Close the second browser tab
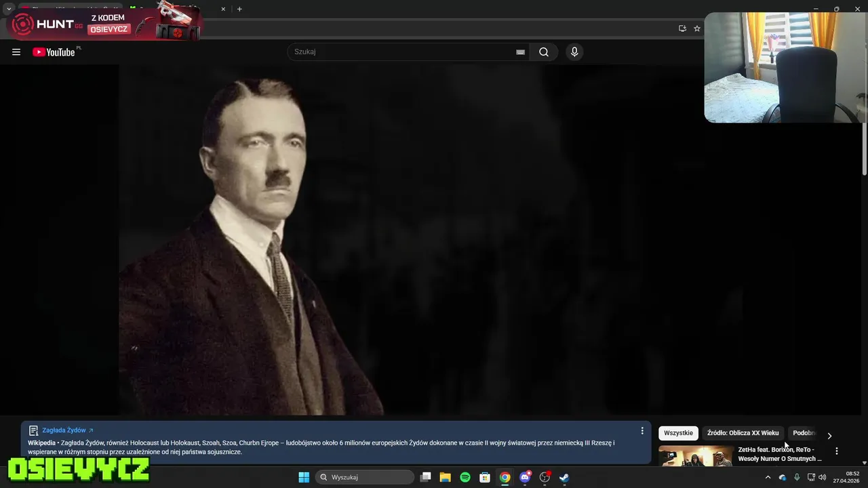This screenshot has height=488, width=868. coord(223,9)
